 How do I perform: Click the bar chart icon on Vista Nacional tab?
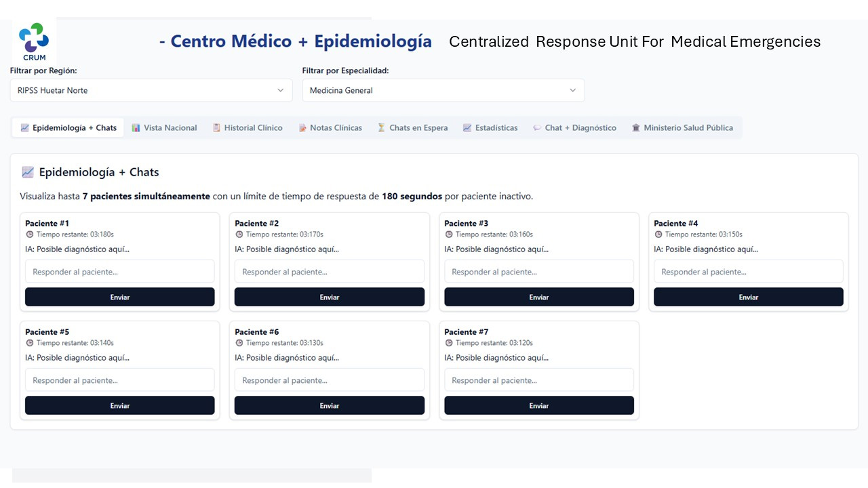pos(136,127)
